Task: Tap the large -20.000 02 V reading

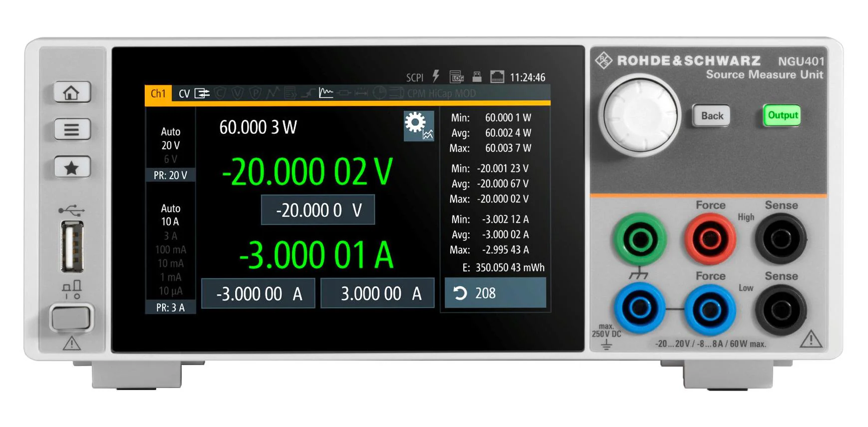Action: click(x=307, y=172)
